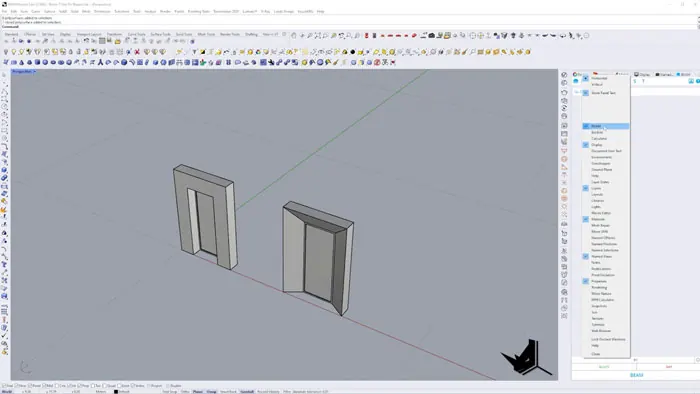The image size is (700, 394).
Task: Open the Edit menu
Action: pos(14,11)
